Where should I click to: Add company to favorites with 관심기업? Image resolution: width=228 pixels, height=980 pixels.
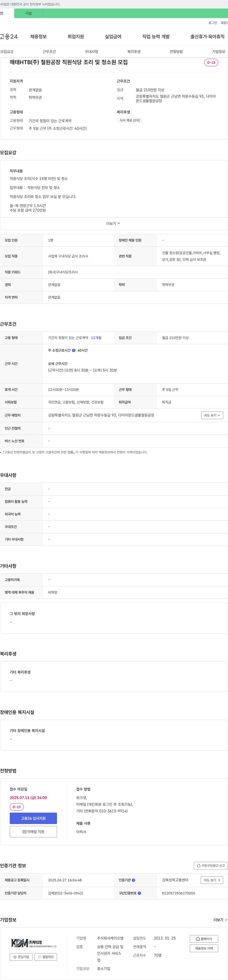click(x=21, y=957)
